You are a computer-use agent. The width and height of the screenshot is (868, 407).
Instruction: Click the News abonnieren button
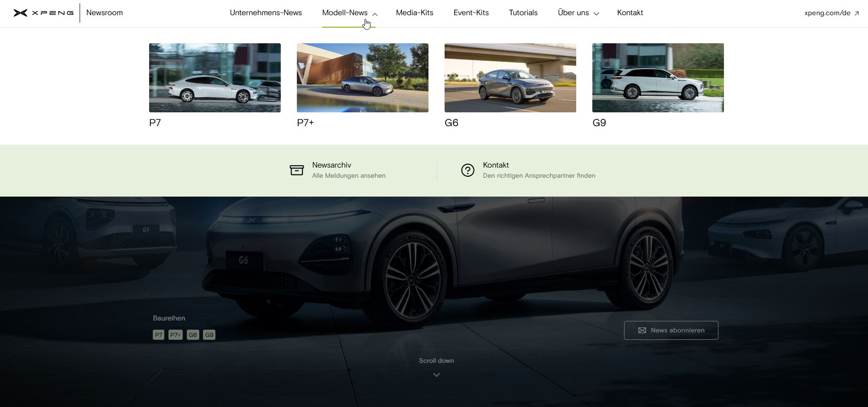(671, 330)
